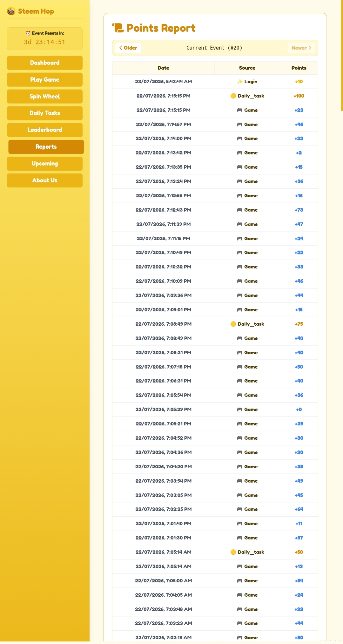Open the Leaderboard page
This screenshot has width=343, height=644.
45,130
